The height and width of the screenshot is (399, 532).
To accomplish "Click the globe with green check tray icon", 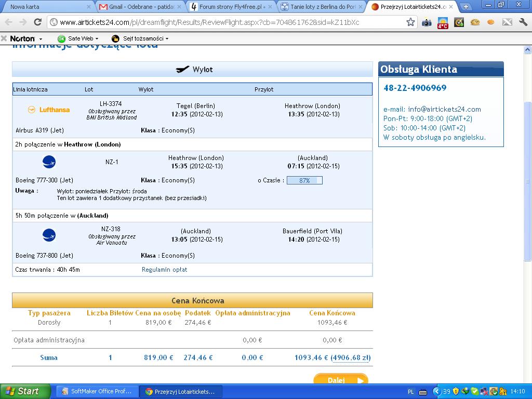I will (x=493, y=392).
